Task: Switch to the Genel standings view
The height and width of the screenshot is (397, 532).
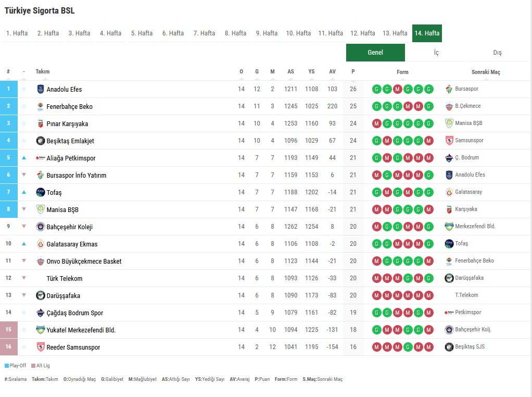Action: tap(375, 53)
